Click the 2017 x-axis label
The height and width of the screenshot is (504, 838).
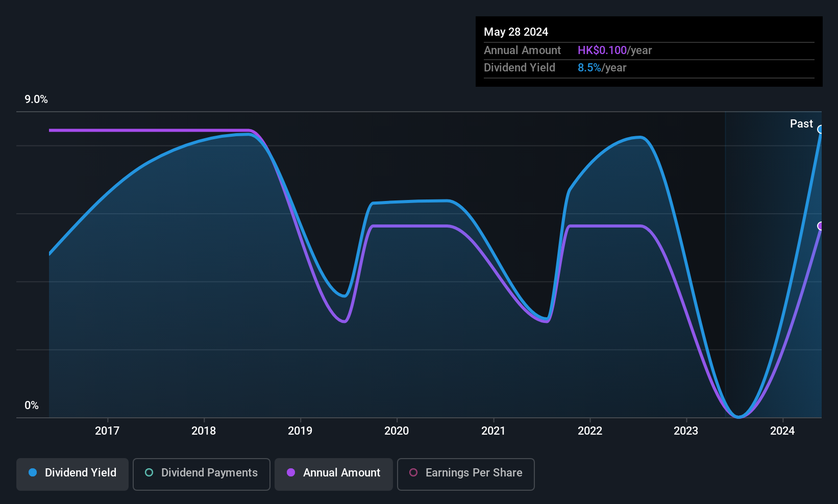click(x=107, y=431)
